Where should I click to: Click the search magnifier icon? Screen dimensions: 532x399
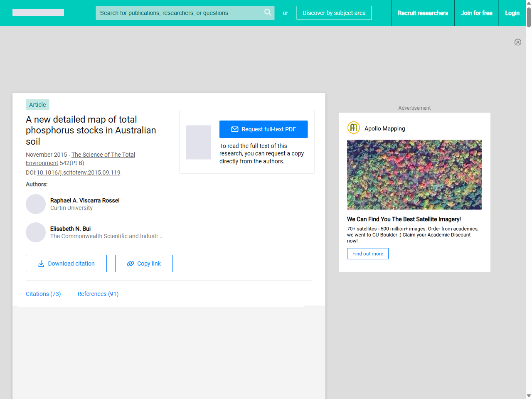coord(268,12)
